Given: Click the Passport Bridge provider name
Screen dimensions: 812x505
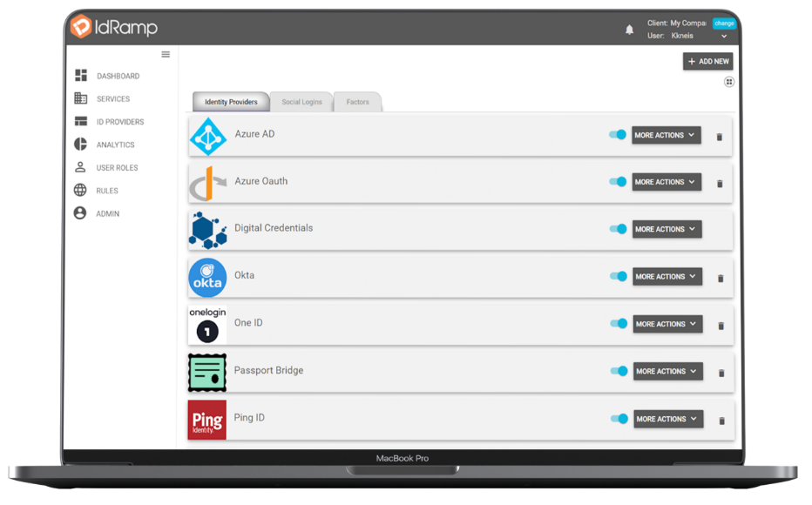Looking at the screenshot, I should (268, 370).
